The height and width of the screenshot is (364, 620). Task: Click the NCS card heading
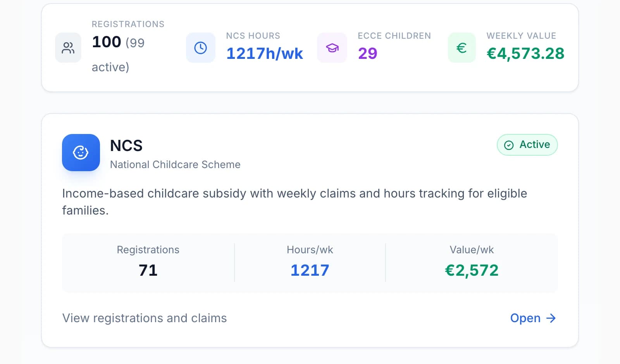tap(126, 146)
